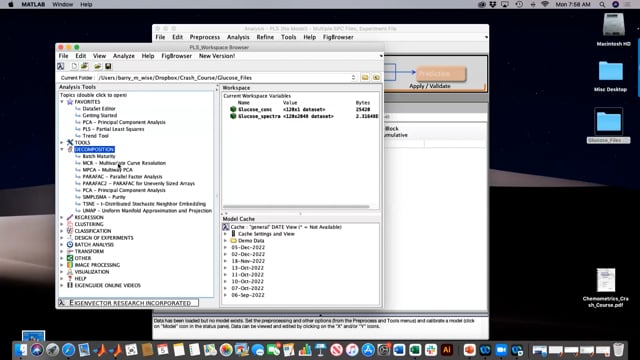This screenshot has height=360, width=640.
Task: Open Adobe Illustrator from the dock
Action: (x=447, y=350)
